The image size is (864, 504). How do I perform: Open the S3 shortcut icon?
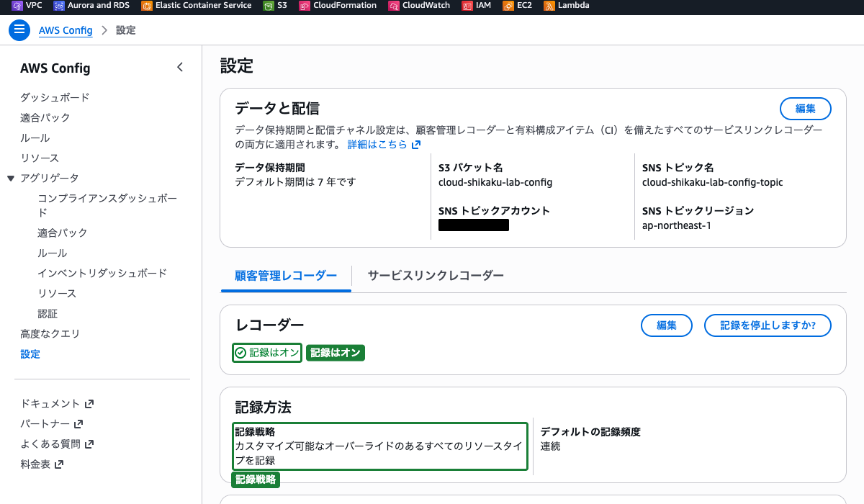269,6
